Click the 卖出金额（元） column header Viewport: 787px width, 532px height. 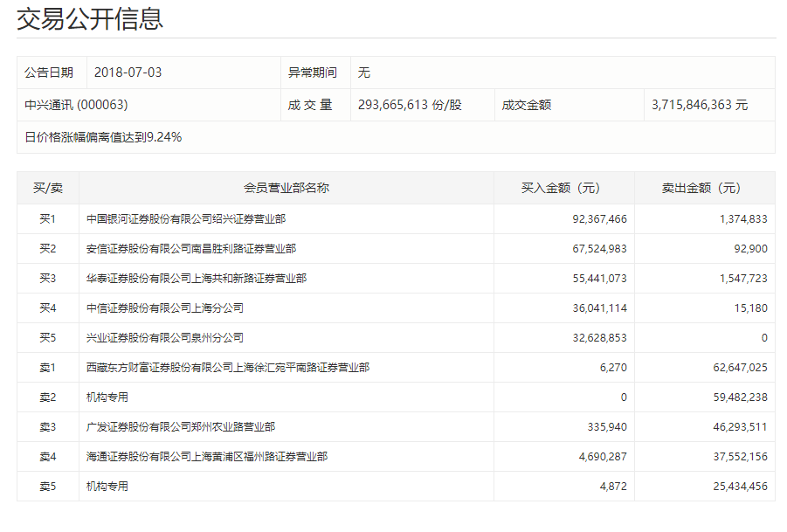click(x=704, y=188)
